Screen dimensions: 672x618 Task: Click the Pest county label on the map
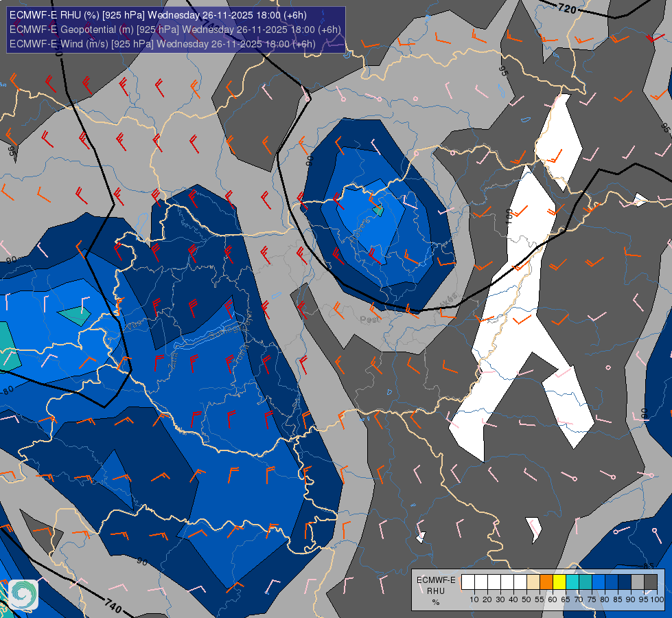[370, 319]
